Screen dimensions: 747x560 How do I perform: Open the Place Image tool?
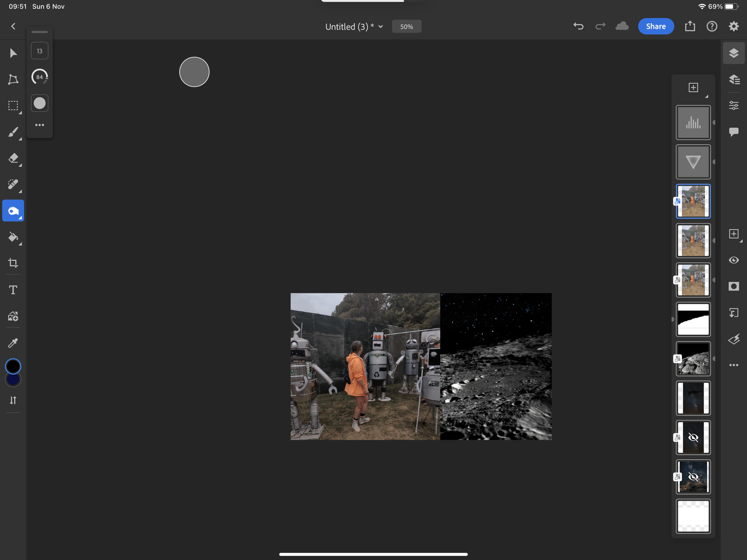point(13,317)
